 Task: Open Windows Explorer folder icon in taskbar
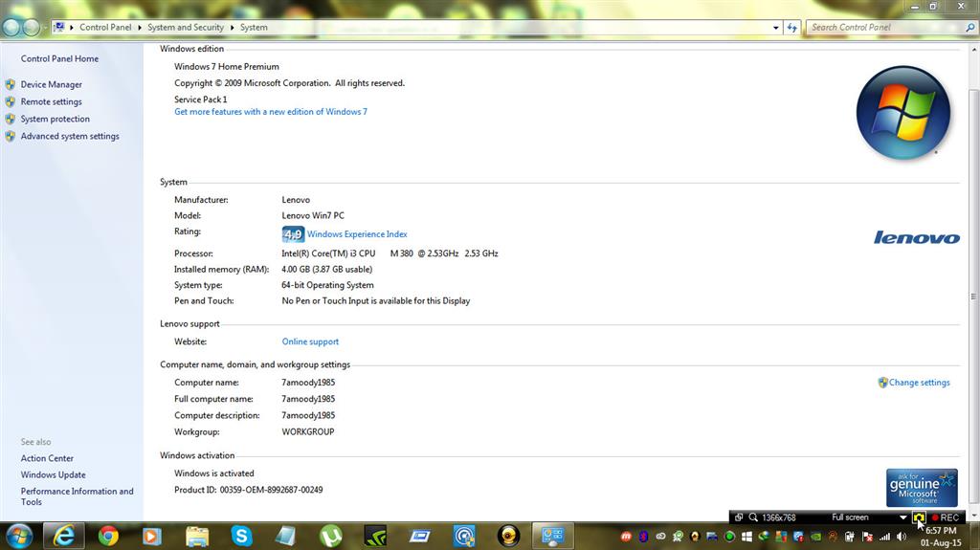coord(197,537)
